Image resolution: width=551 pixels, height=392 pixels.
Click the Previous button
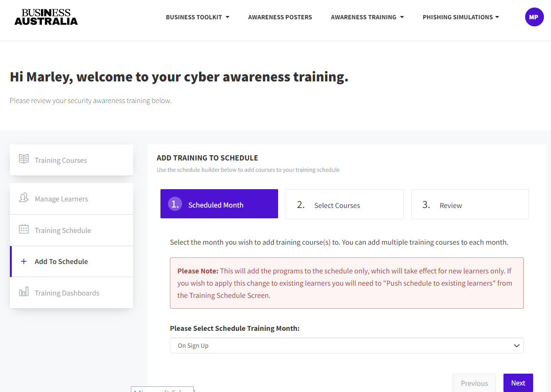coord(474,383)
